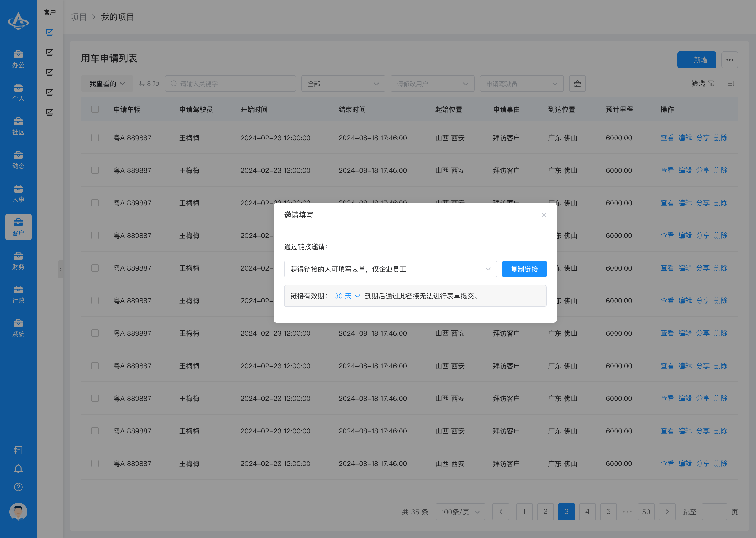Open the 人事 module in the sidebar
This screenshot has width=756, height=538.
coord(18,193)
